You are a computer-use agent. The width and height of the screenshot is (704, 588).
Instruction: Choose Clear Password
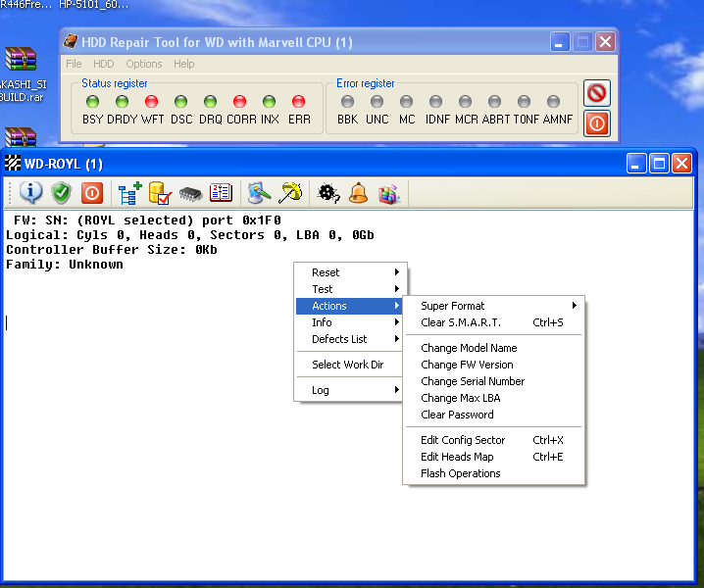click(493, 415)
